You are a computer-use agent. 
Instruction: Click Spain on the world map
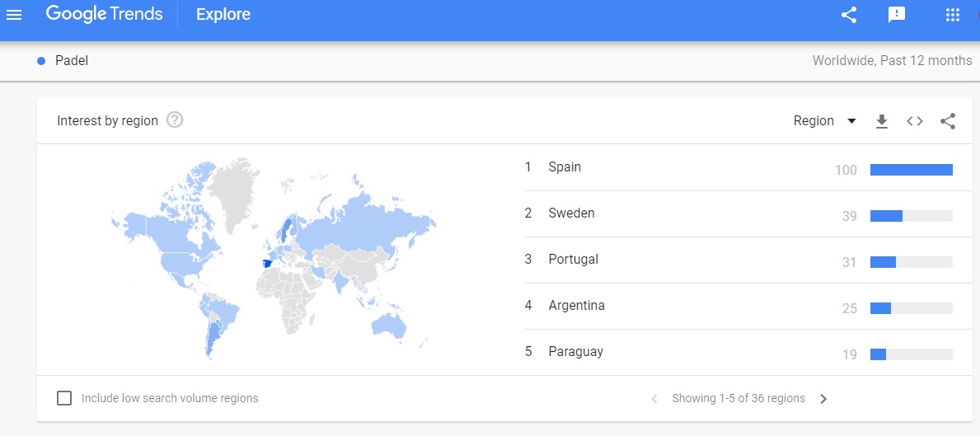265,263
